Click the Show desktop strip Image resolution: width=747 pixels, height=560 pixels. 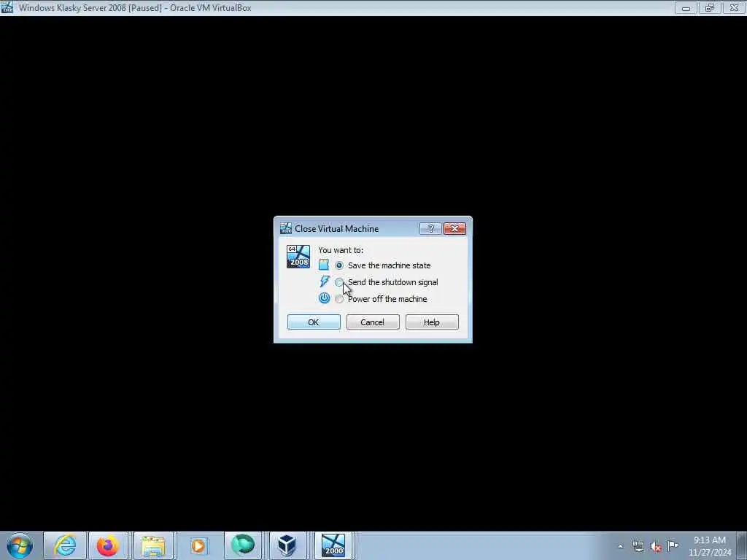(743, 545)
